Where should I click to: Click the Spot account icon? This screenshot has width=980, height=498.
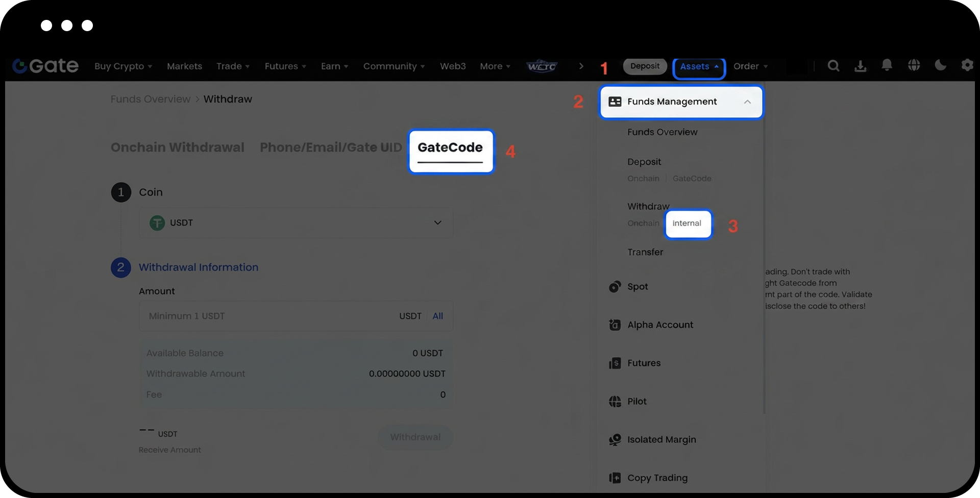click(x=615, y=287)
